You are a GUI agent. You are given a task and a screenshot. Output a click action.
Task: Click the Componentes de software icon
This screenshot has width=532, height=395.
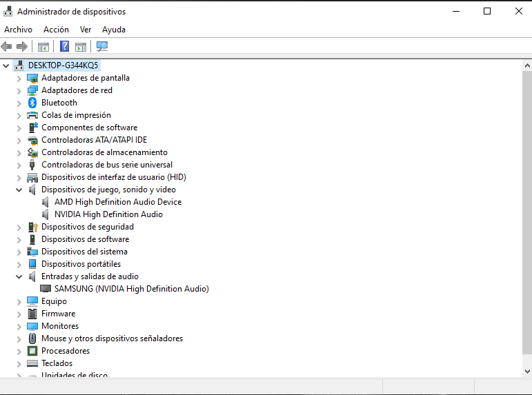click(x=33, y=128)
